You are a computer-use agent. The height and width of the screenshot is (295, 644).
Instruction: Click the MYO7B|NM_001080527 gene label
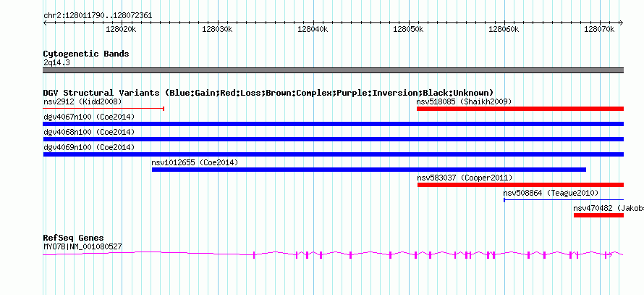(82, 246)
